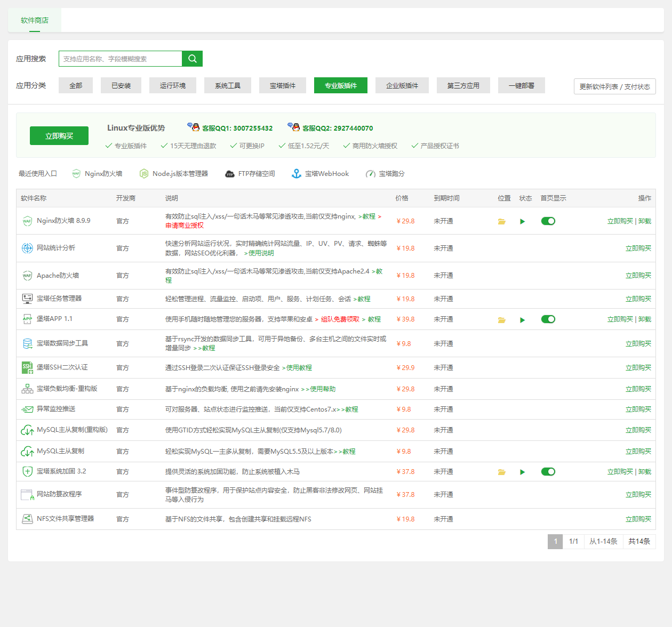Click 更新软件列表 / 支付状态 button
Image resolution: width=672 pixels, height=627 pixels.
(x=614, y=86)
